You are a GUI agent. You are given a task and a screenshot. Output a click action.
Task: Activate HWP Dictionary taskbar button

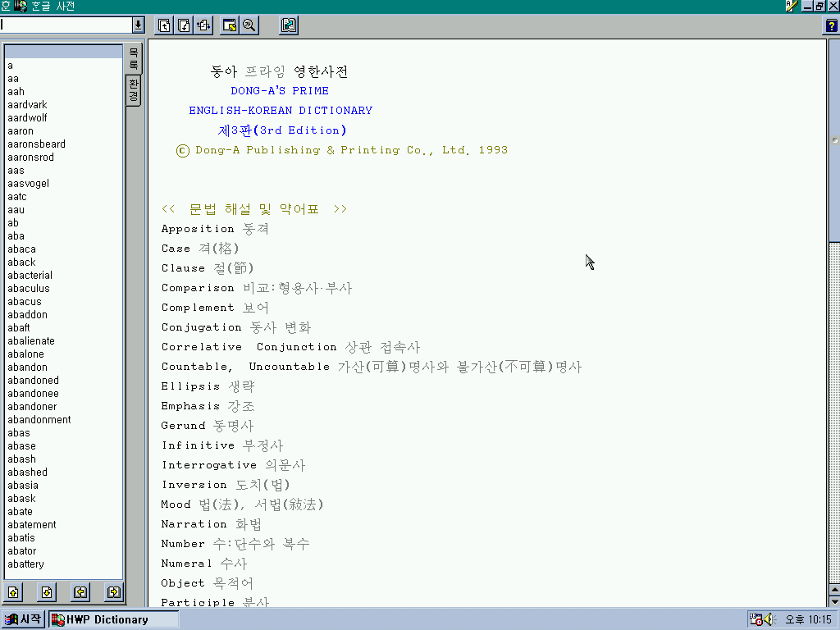[113, 619]
